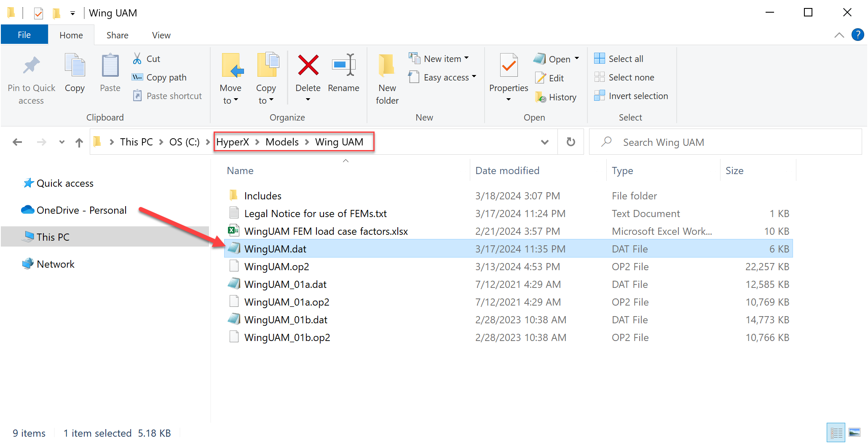Switch to the View ribbon tab
This screenshot has width=868, height=443.
coord(161,35)
